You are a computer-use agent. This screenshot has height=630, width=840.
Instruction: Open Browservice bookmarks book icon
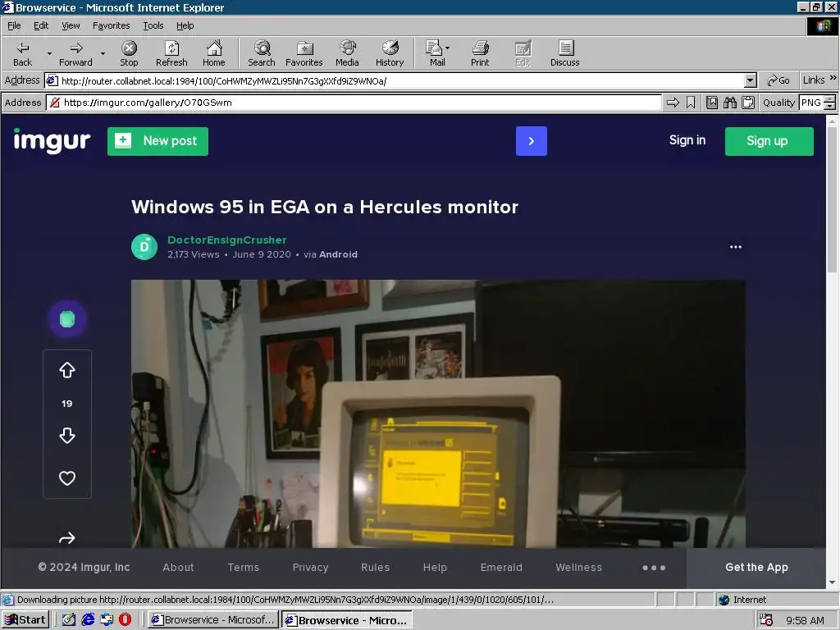tap(711, 103)
